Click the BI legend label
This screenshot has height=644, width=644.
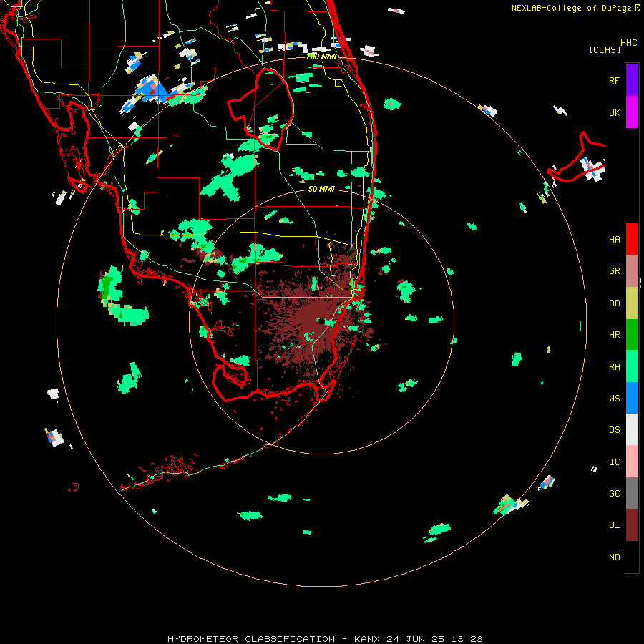pos(614,525)
